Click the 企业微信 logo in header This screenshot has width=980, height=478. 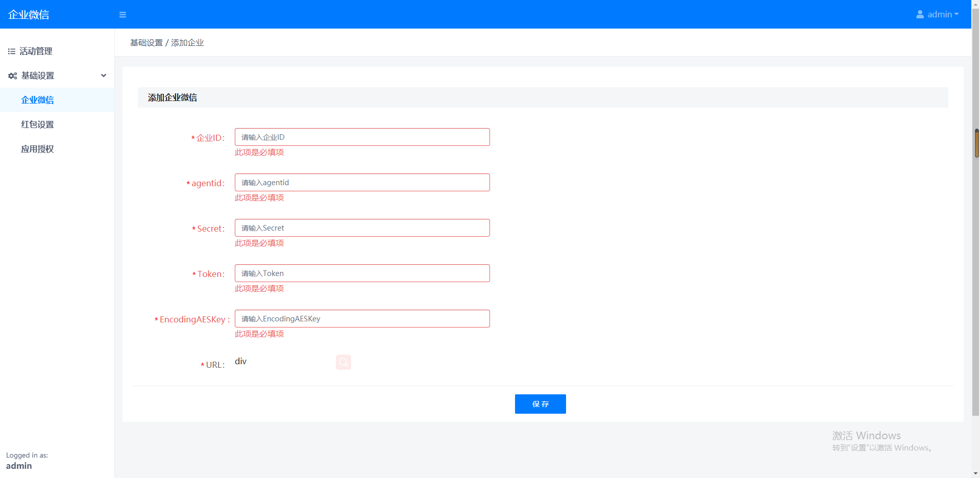pyautogui.click(x=29, y=15)
